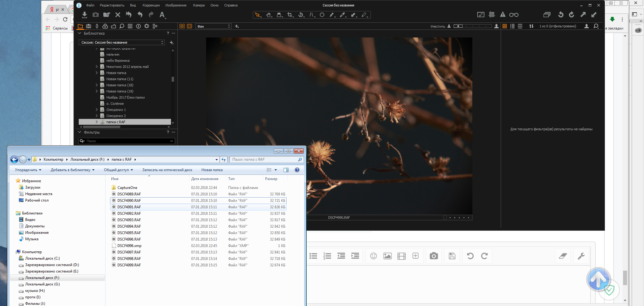The height and width of the screenshot is (306, 644).
Task: Click Explorer search field Поиск: папка с RAF
Action: (266, 159)
